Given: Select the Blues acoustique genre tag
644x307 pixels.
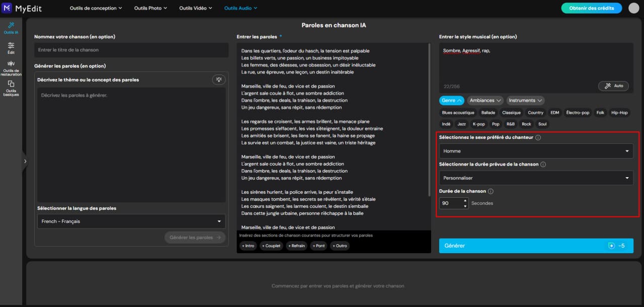Looking at the screenshot, I should [x=458, y=113].
